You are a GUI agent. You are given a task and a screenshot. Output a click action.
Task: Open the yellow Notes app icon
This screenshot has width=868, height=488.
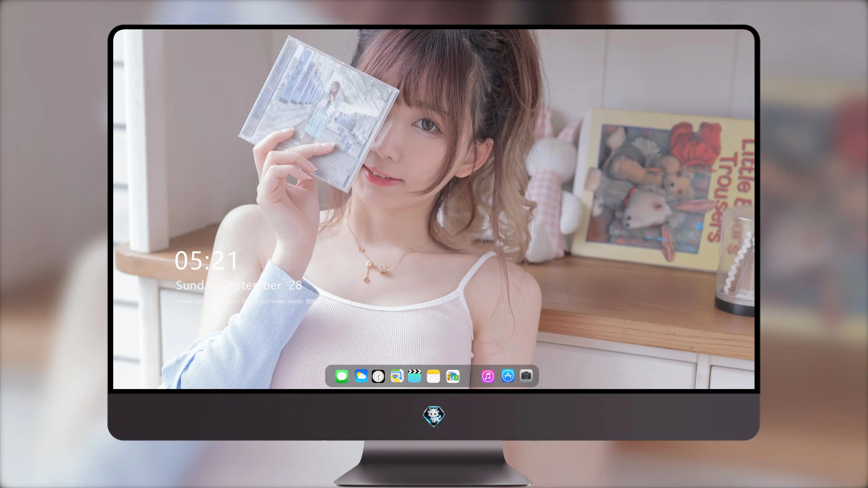tap(433, 376)
